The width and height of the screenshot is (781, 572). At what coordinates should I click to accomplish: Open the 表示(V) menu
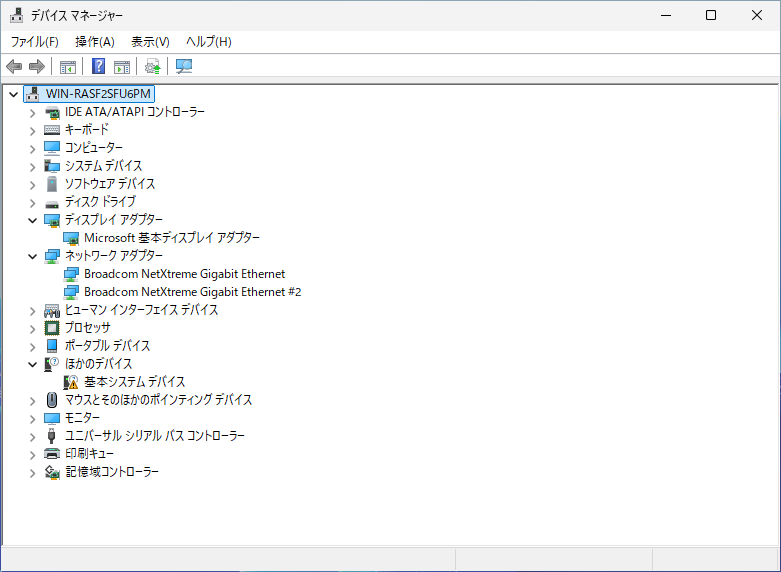pyautogui.click(x=150, y=41)
